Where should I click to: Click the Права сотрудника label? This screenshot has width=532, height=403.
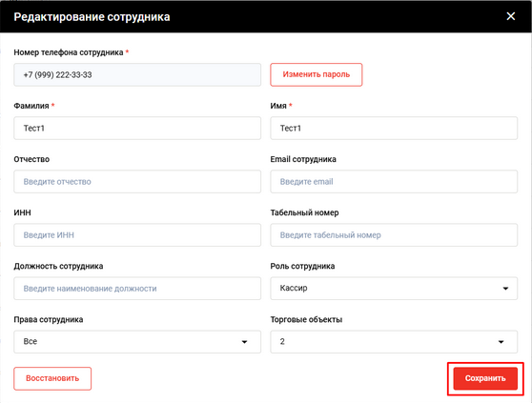coord(49,319)
